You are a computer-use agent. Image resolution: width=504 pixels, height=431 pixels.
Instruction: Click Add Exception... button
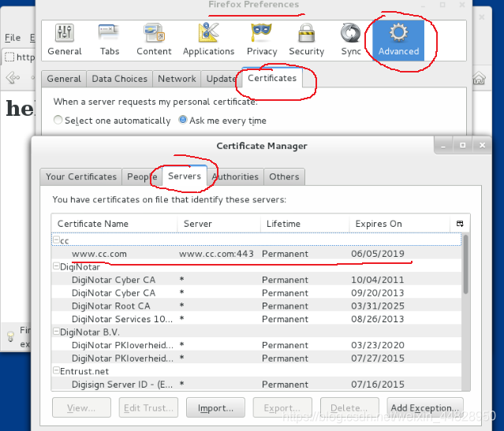(x=425, y=408)
